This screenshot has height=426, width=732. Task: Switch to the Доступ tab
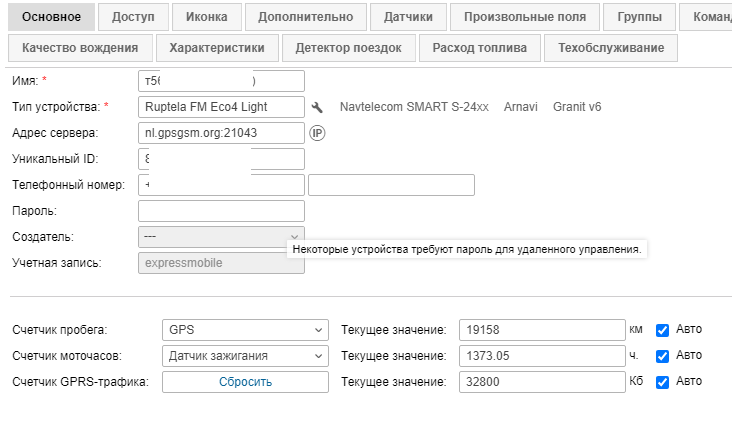click(x=133, y=17)
